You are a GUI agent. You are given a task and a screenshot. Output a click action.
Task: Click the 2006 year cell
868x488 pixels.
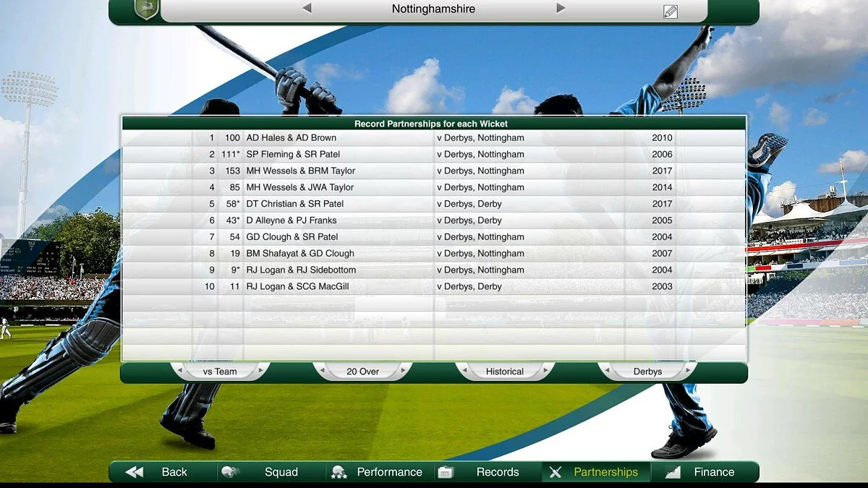point(662,155)
